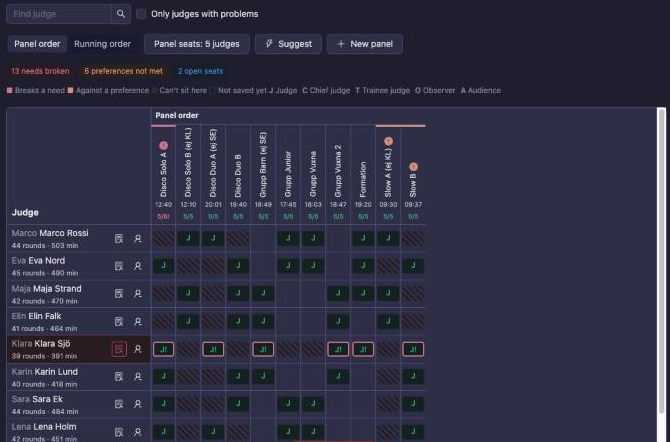This screenshot has width=670, height=442.
Task: Open highlighted notes icon for Klara Sjö
Action: pyautogui.click(x=119, y=349)
